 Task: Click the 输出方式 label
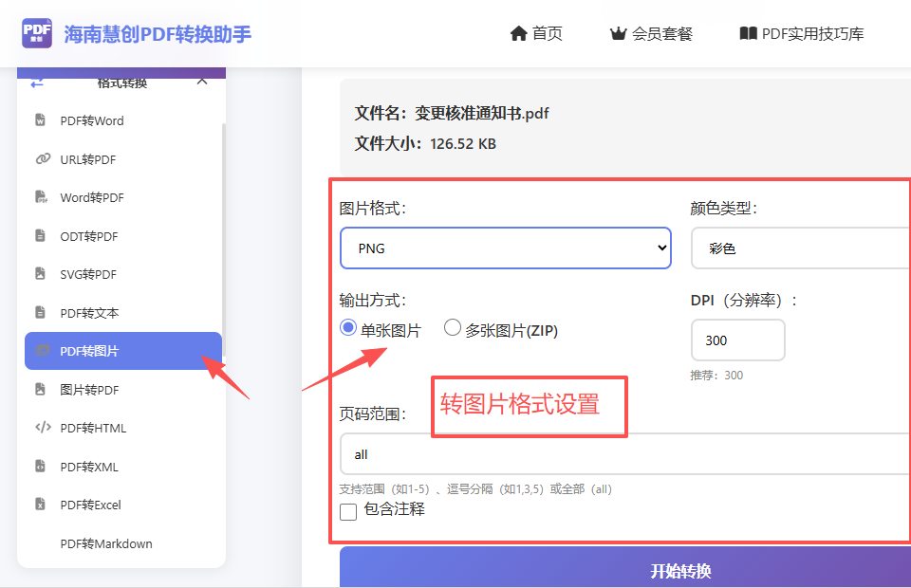click(372, 300)
